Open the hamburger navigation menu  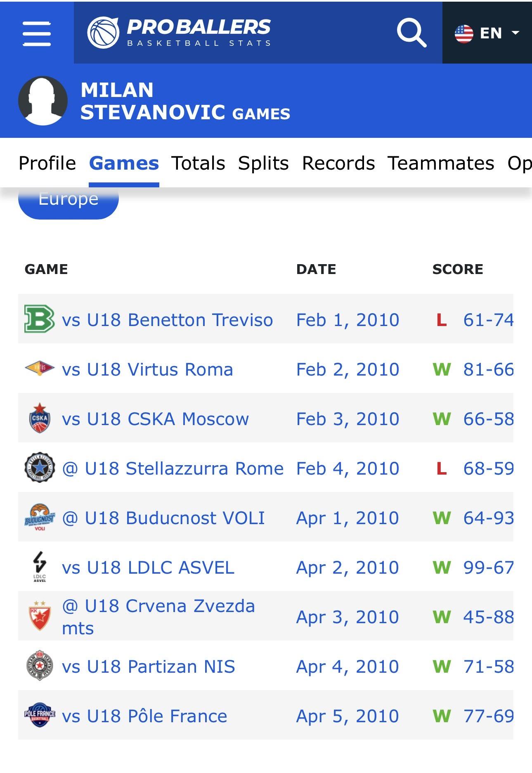pyautogui.click(x=37, y=33)
